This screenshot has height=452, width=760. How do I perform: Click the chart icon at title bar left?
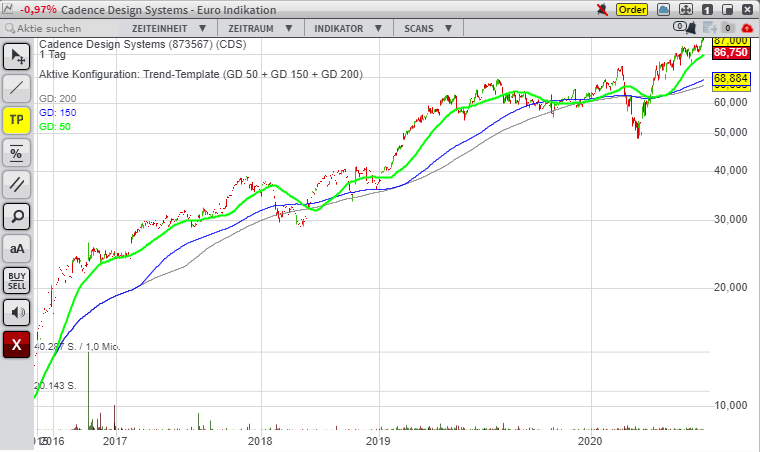[8, 9]
